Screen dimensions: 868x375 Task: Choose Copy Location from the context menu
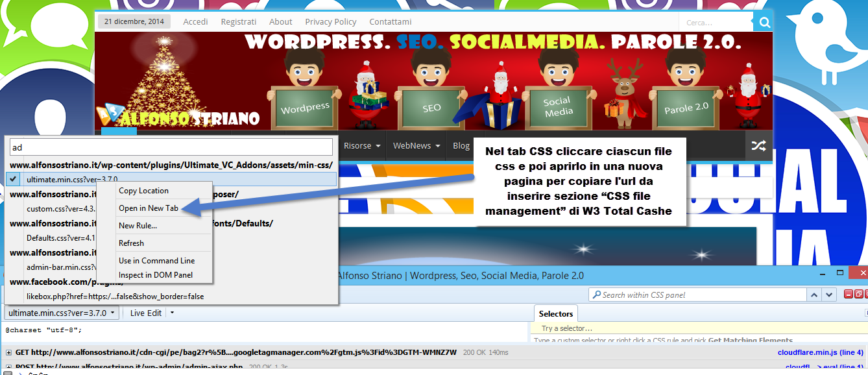coord(143,191)
